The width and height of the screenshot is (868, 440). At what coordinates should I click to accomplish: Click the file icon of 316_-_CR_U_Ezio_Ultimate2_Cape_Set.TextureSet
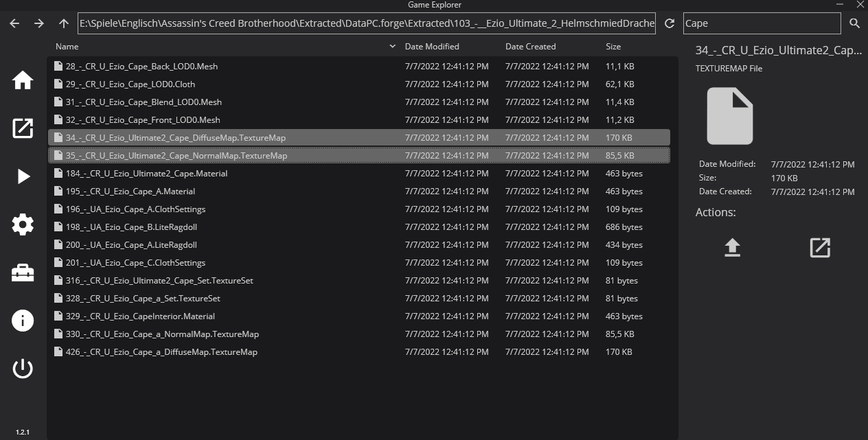coord(58,281)
